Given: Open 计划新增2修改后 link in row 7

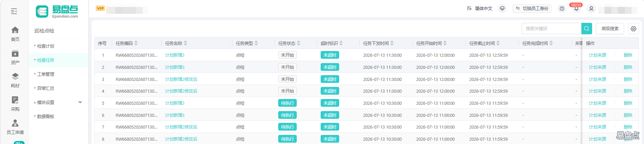Looking at the screenshot, I should 181,127.
